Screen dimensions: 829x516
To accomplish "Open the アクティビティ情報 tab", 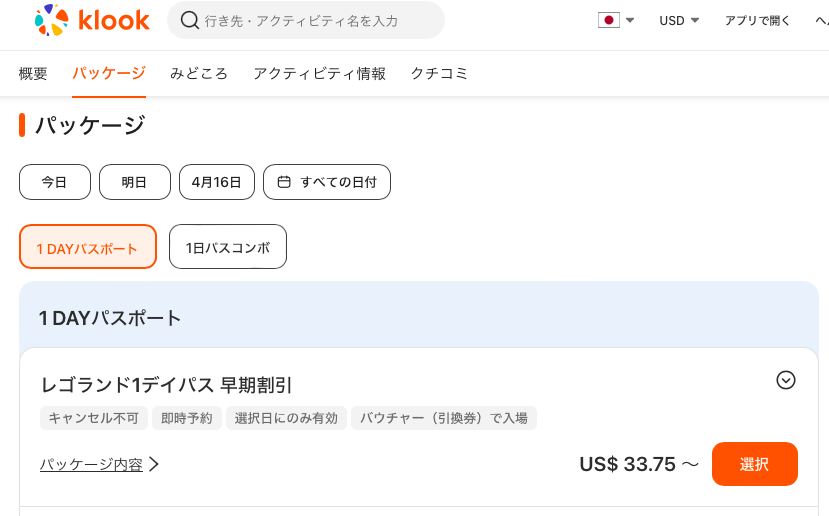I will pyautogui.click(x=319, y=73).
